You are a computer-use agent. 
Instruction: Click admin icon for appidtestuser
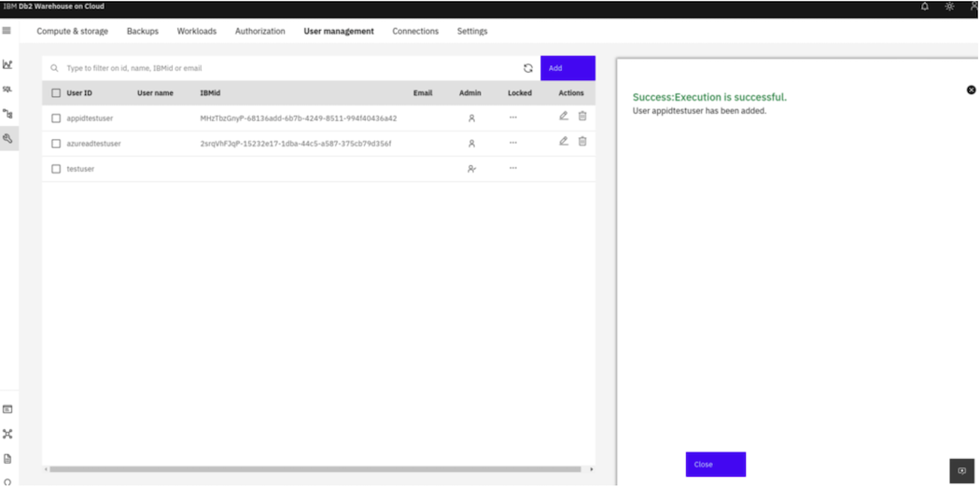472,118
